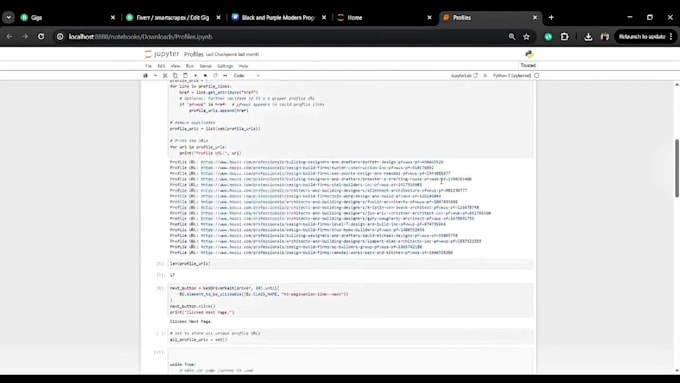Viewport: 680px width, 383px height.
Task: Select the next_button WebDriverWait code cell
Action: point(350,300)
